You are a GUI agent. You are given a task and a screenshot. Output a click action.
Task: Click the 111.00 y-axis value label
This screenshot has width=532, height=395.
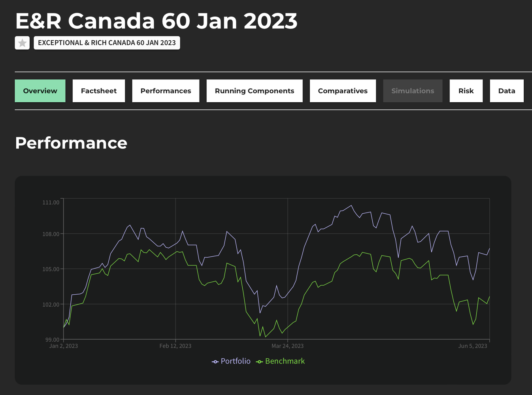[51, 202]
